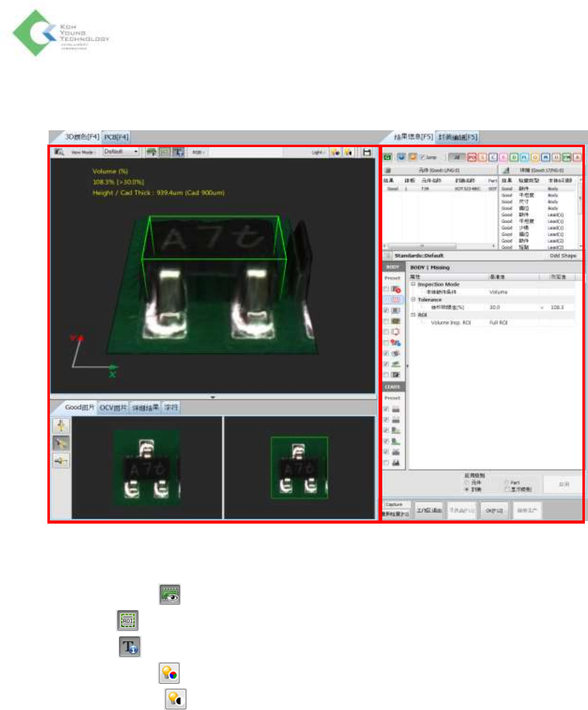
Task: Open the 结果信息[F5] tab
Action: [x=413, y=137]
